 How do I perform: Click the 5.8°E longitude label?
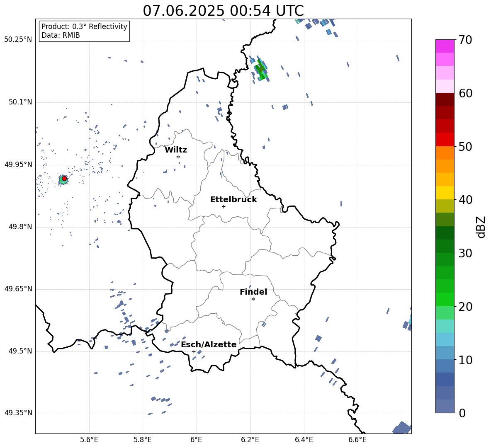(x=143, y=440)
